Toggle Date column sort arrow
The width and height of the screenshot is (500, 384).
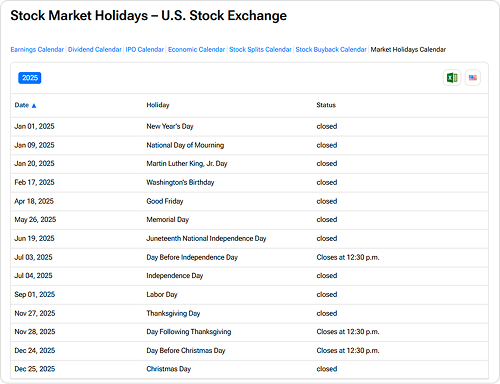click(x=34, y=106)
